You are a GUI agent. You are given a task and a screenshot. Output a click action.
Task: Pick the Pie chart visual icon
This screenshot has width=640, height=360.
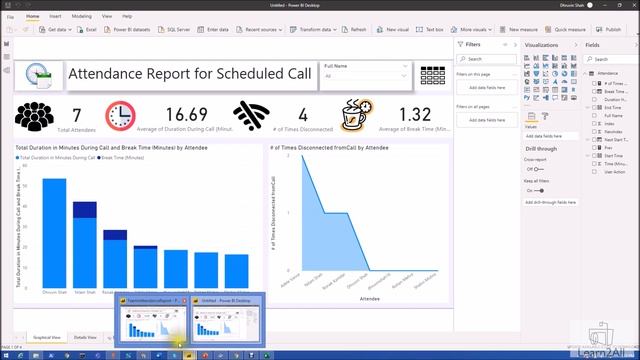(x=555, y=74)
